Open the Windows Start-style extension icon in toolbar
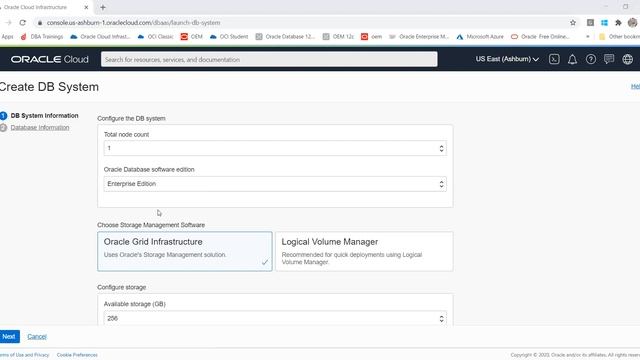Screen dimensions: 640x360 [x=604, y=23]
